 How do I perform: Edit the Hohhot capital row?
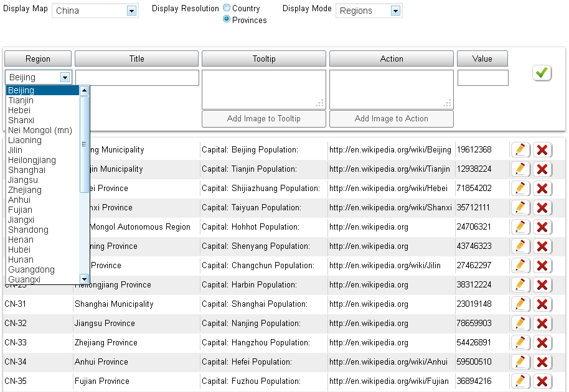point(520,227)
